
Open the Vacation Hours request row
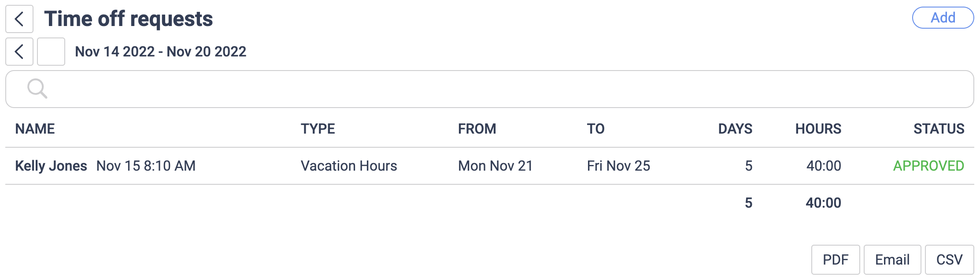(x=349, y=166)
